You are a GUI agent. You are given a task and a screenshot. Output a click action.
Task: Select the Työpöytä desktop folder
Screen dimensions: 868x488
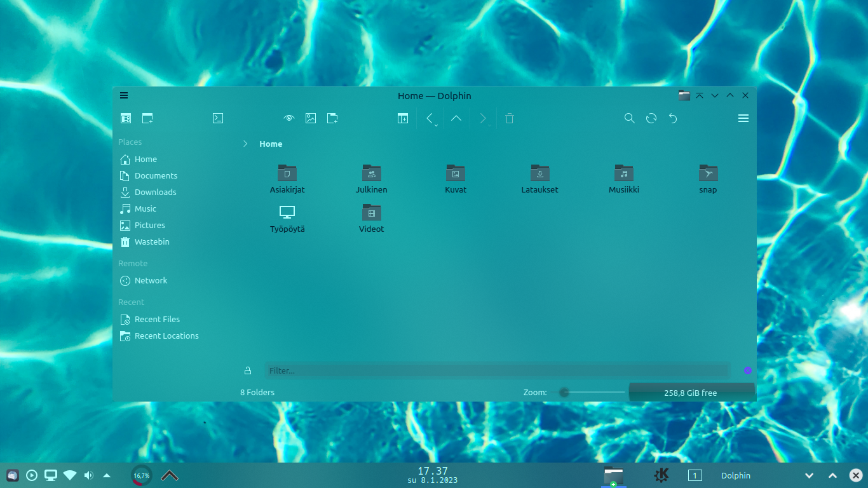[287, 219]
